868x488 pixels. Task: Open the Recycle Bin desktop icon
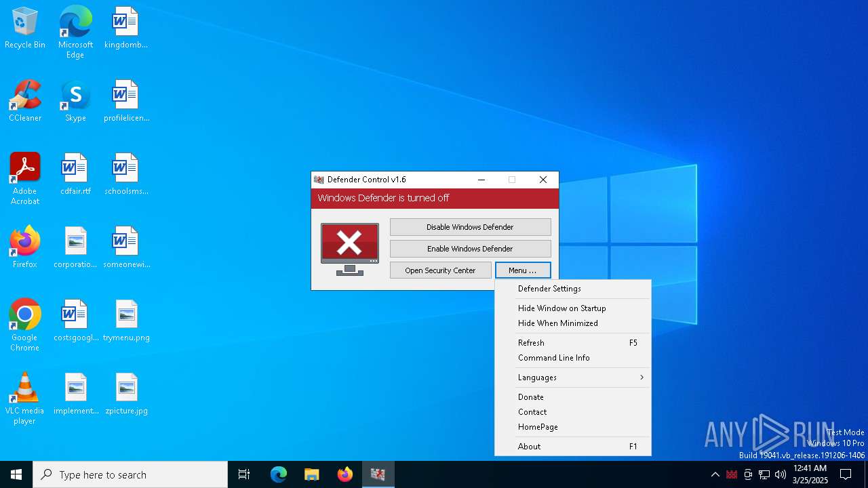point(25,28)
